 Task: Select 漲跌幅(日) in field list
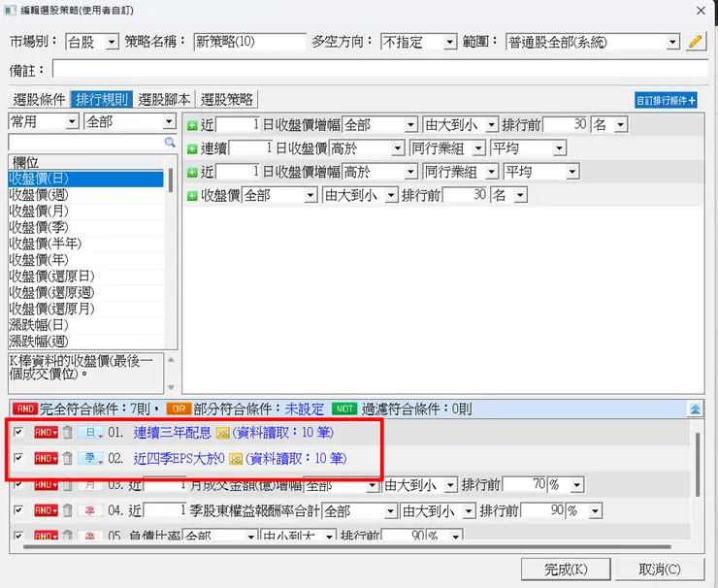point(86,325)
